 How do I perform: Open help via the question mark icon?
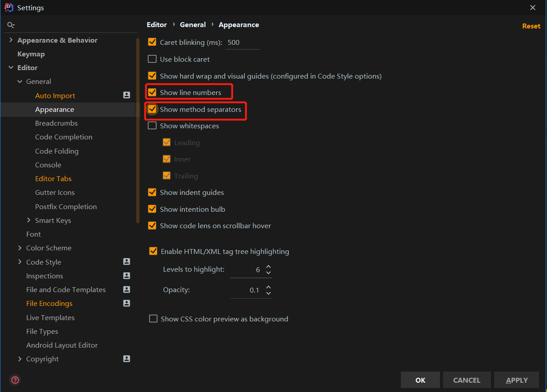[x=15, y=380]
